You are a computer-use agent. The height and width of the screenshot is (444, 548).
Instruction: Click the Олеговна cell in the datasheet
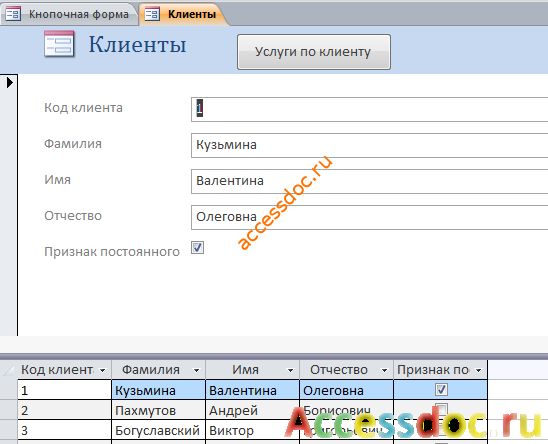tap(346, 390)
